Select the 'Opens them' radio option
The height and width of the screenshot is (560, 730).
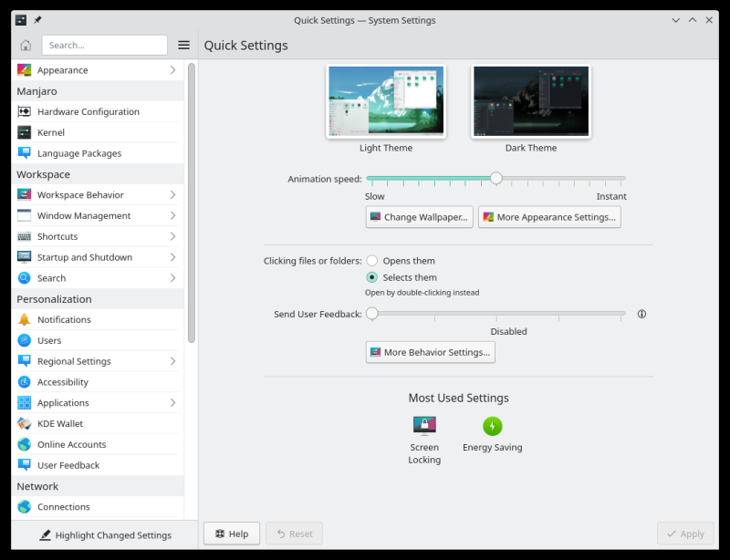point(372,261)
